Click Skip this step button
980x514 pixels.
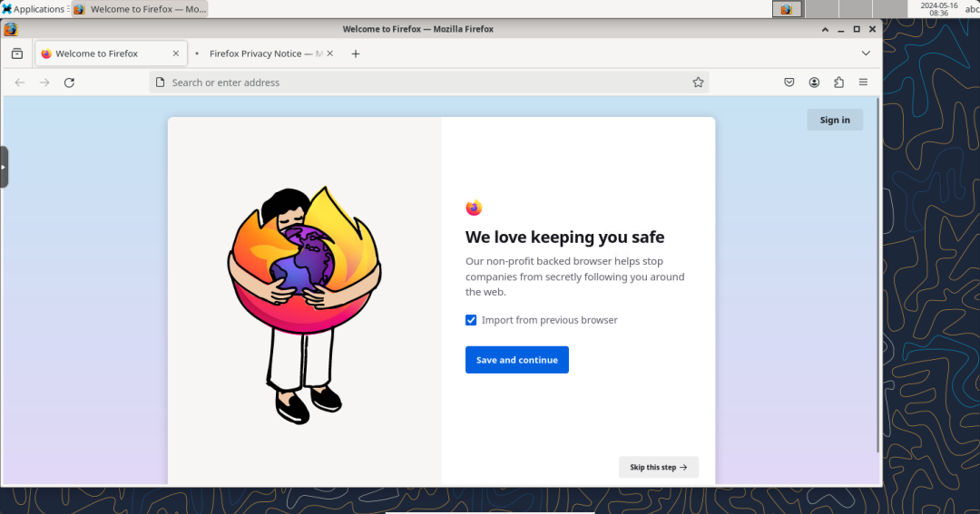659,467
